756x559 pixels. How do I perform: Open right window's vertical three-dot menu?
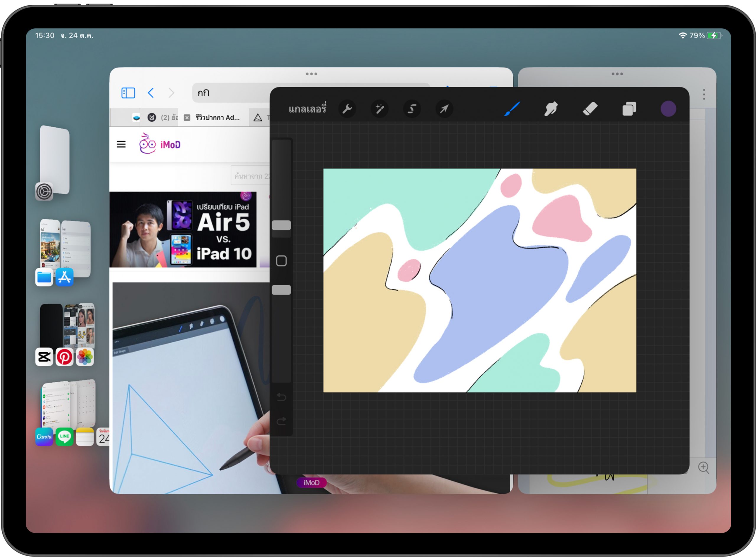click(x=704, y=95)
